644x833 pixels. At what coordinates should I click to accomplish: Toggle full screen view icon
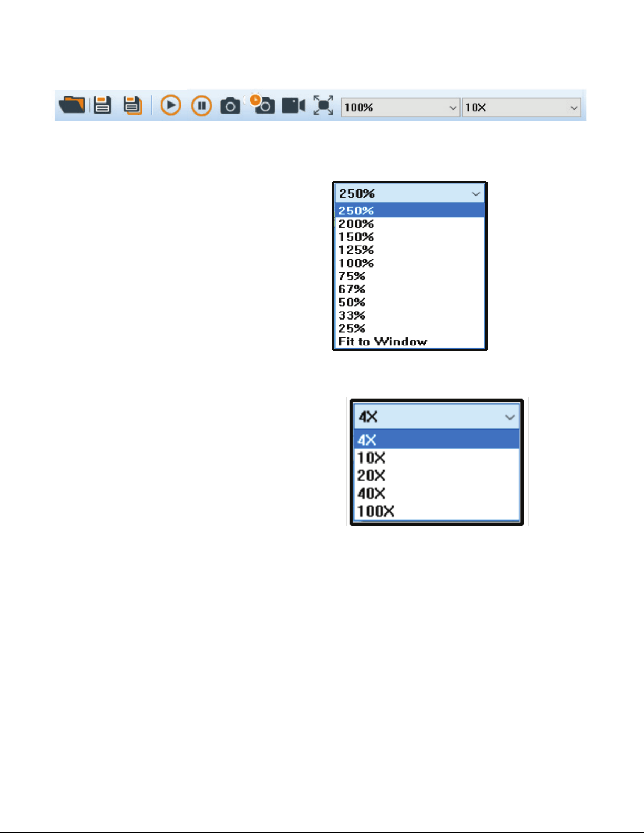323,105
